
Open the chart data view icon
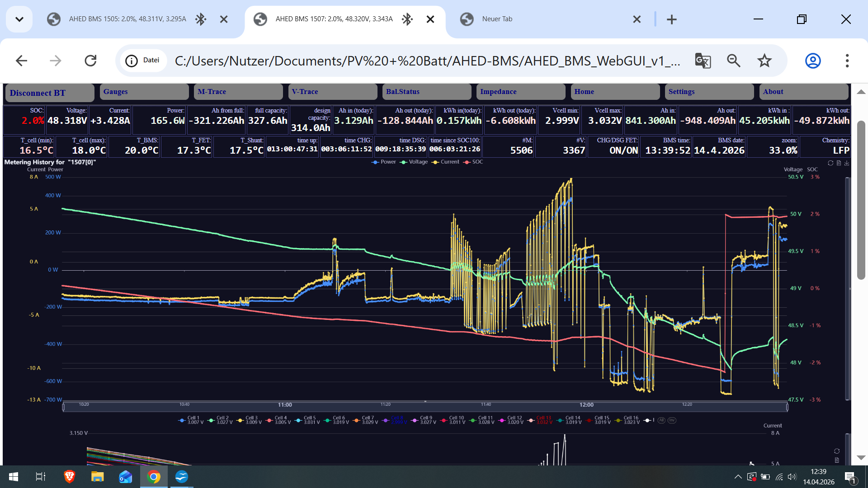tap(839, 163)
